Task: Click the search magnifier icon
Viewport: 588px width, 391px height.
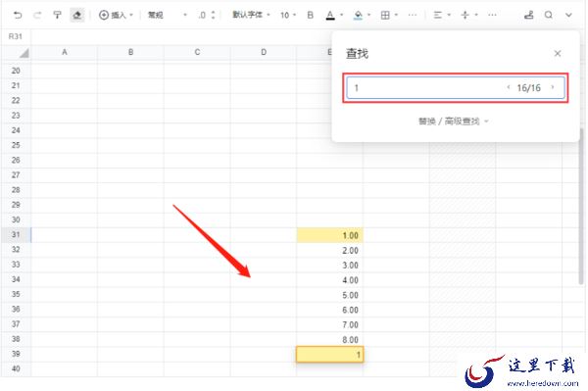Action: coord(549,15)
